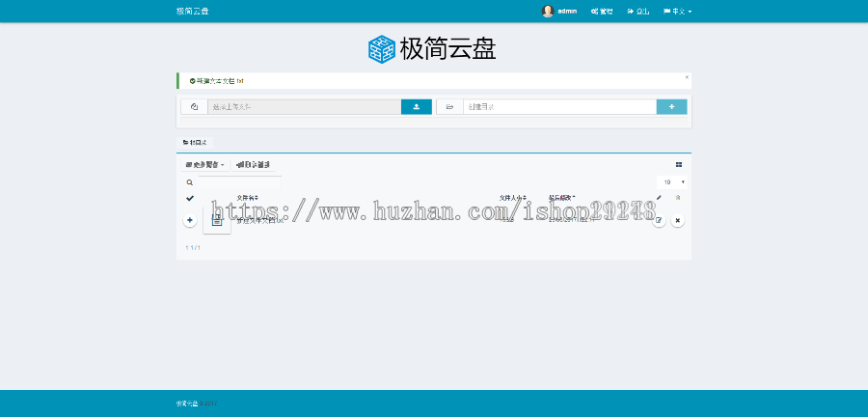Toggle the select-all checkmark in header
Image resolution: width=868 pixels, height=417 pixels.
[190, 198]
